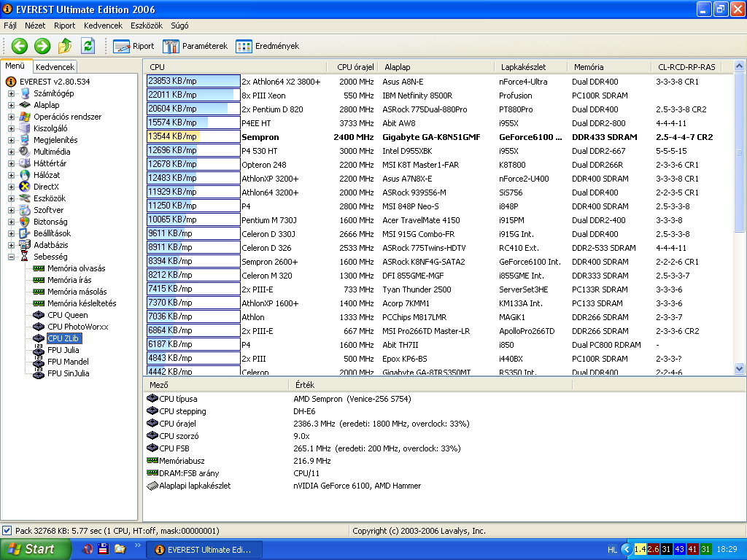Click the 23853 KB/mp result bar
Screen dimensions: 747x560
[x=193, y=82]
